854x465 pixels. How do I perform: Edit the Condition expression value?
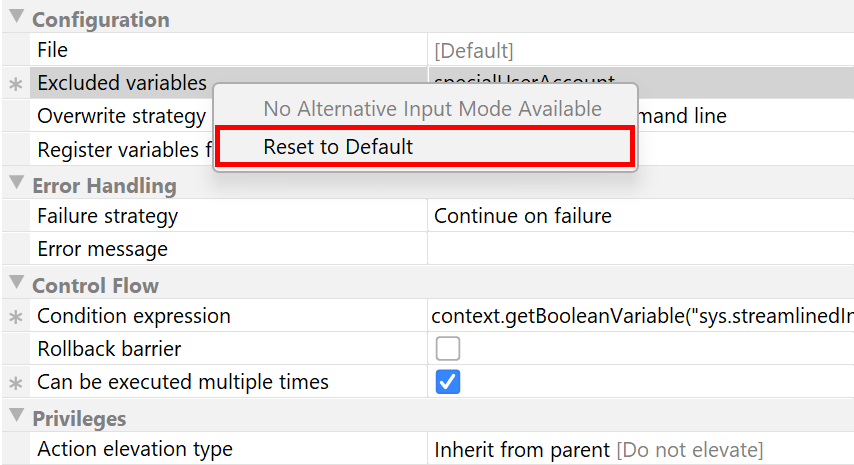pyautogui.click(x=640, y=317)
